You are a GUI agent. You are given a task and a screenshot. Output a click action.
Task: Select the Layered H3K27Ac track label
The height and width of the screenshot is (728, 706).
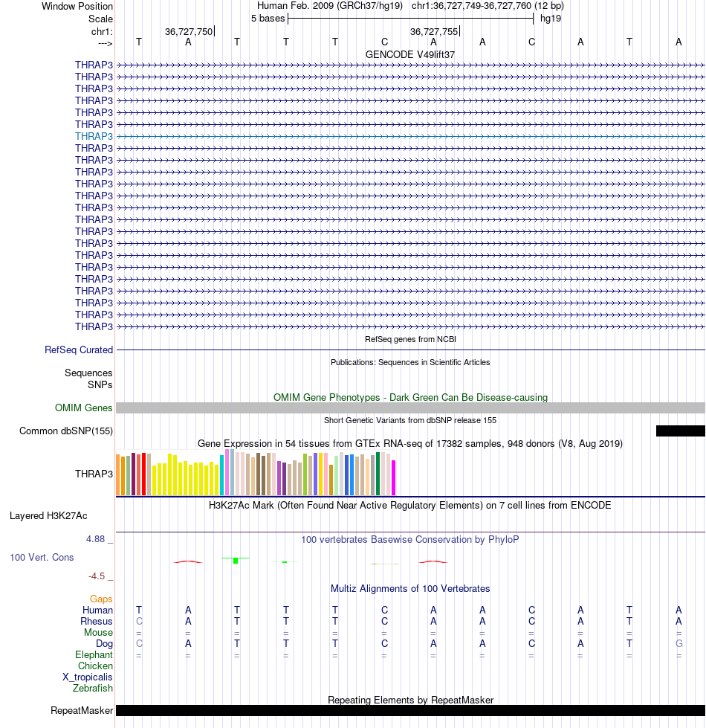click(x=48, y=516)
